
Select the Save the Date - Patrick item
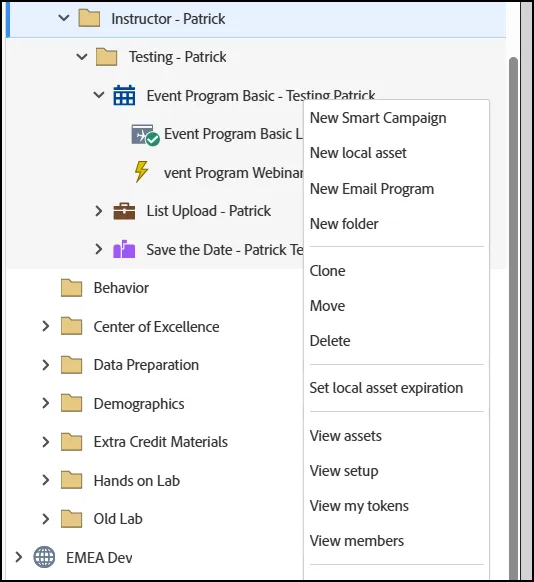(225, 250)
